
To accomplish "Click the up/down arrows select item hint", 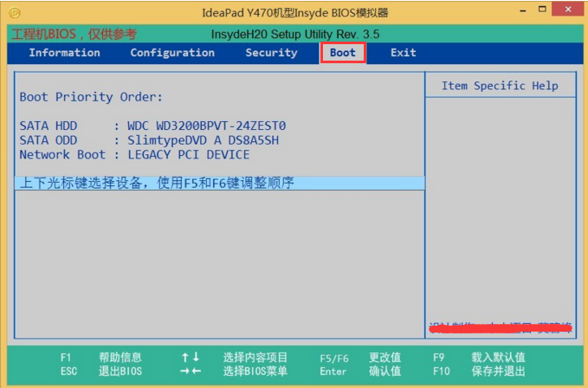I will point(234,358).
